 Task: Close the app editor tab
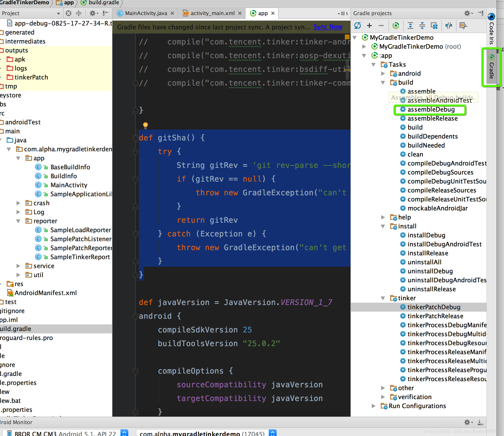[x=273, y=13]
